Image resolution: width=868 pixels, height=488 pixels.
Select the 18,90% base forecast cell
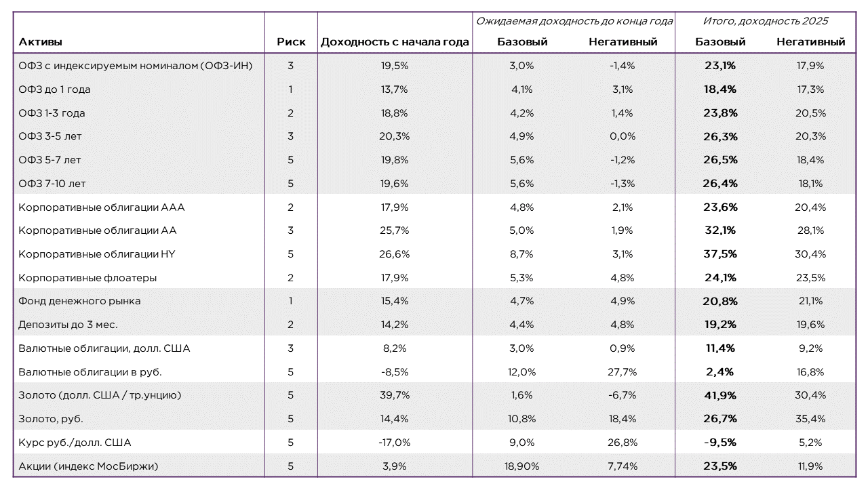pos(521,466)
